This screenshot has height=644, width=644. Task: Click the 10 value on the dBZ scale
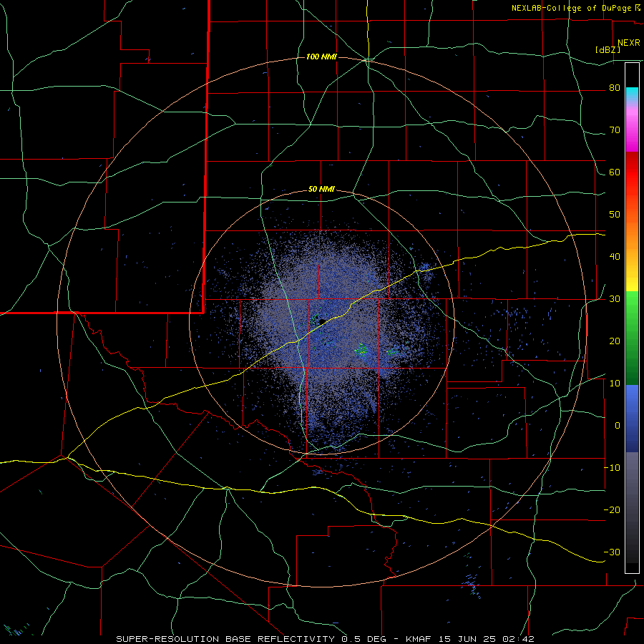[615, 384]
